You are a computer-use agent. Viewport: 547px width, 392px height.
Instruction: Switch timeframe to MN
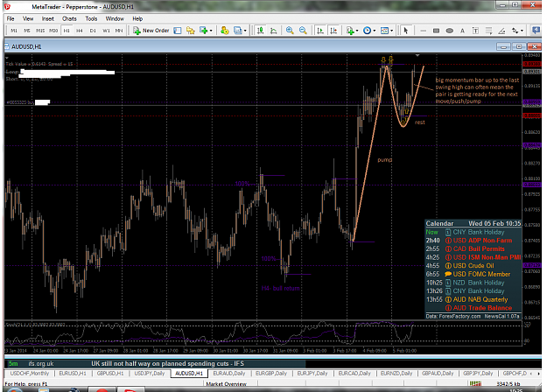pyautogui.click(x=119, y=31)
